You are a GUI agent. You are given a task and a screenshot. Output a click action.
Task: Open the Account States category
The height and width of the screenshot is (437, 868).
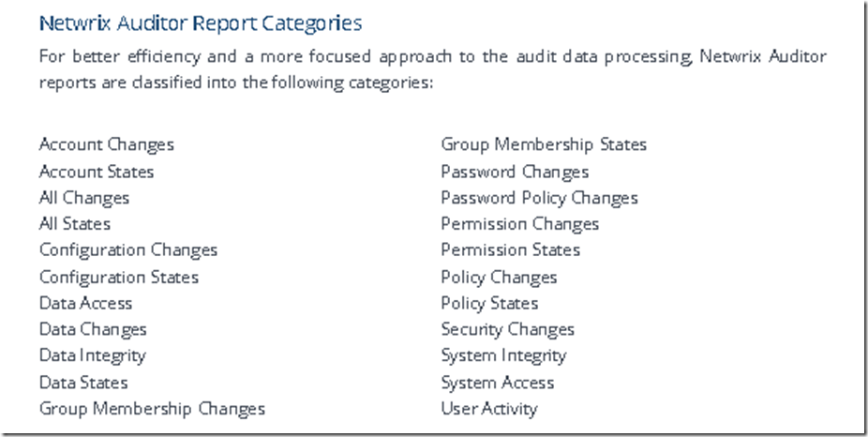pos(97,172)
